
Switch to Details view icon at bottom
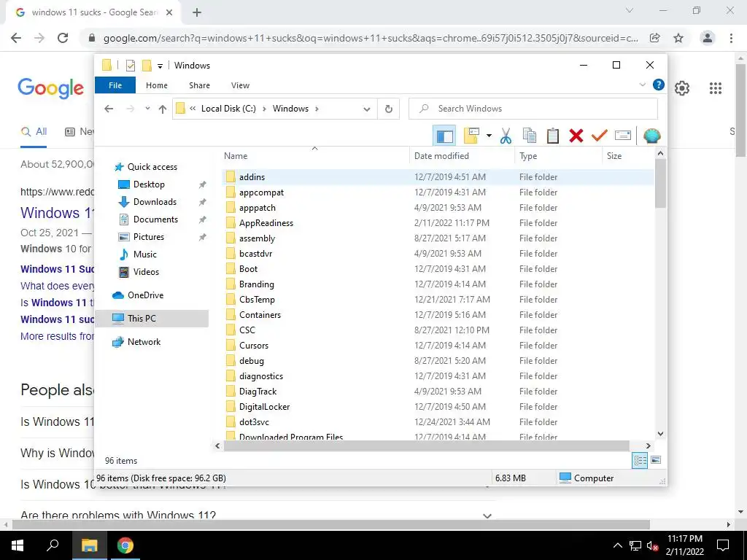click(x=640, y=461)
